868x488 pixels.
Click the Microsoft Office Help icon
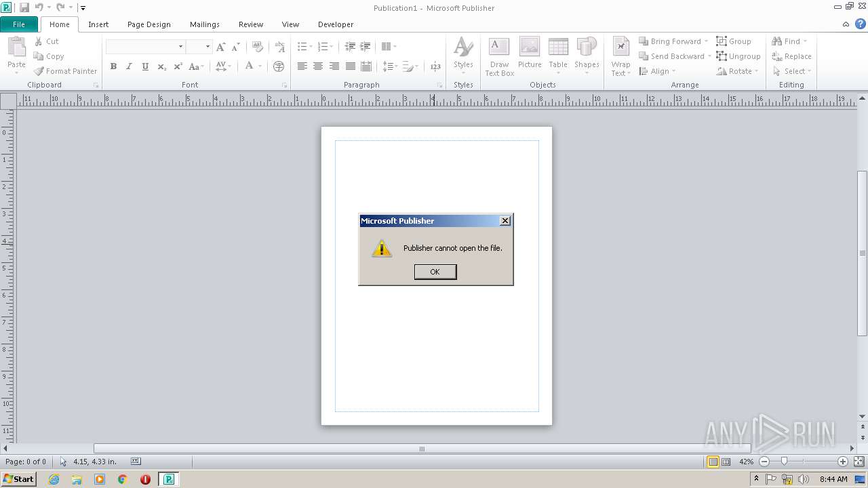[x=861, y=24]
